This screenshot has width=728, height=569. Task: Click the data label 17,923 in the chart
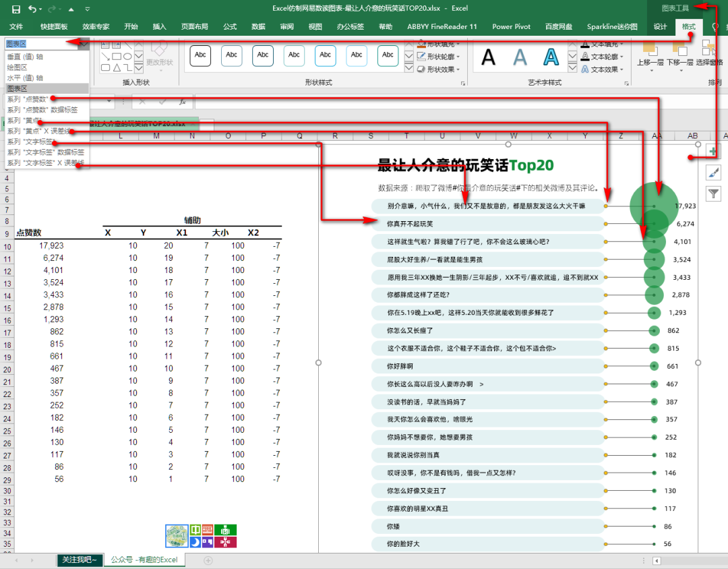click(x=686, y=206)
